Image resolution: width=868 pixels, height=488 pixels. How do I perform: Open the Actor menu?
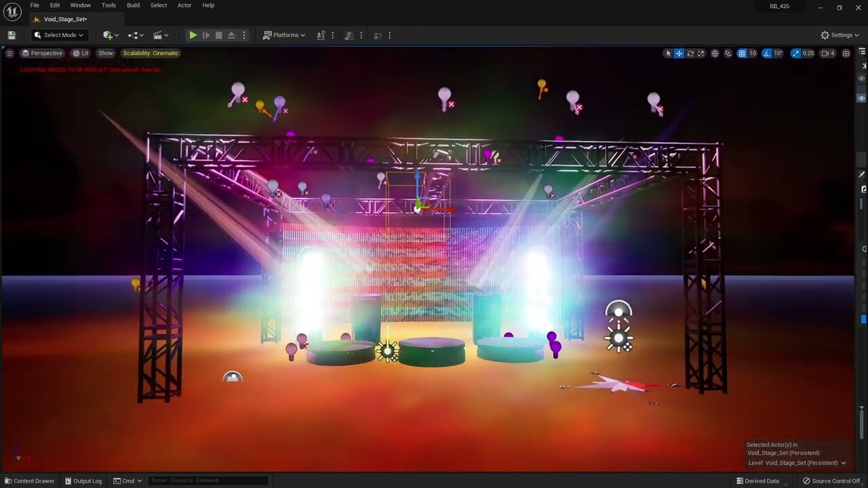[x=184, y=5]
